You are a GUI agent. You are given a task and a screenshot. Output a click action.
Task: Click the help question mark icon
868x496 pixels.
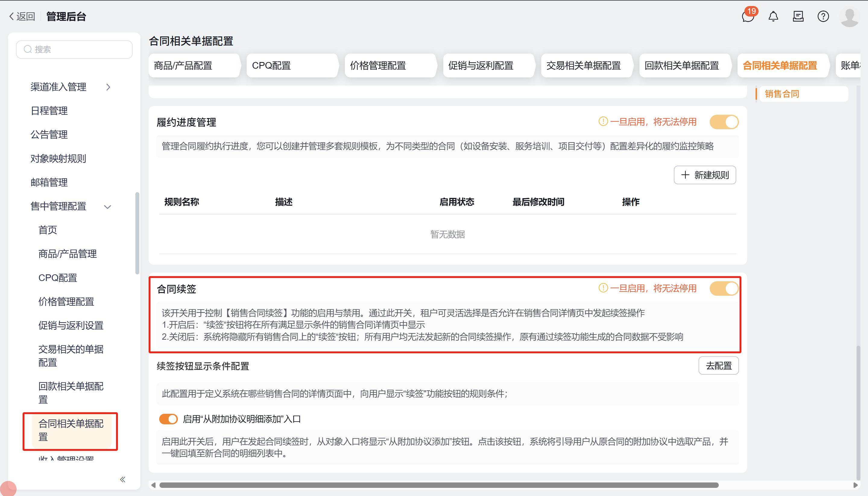pyautogui.click(x=823, y=16)
